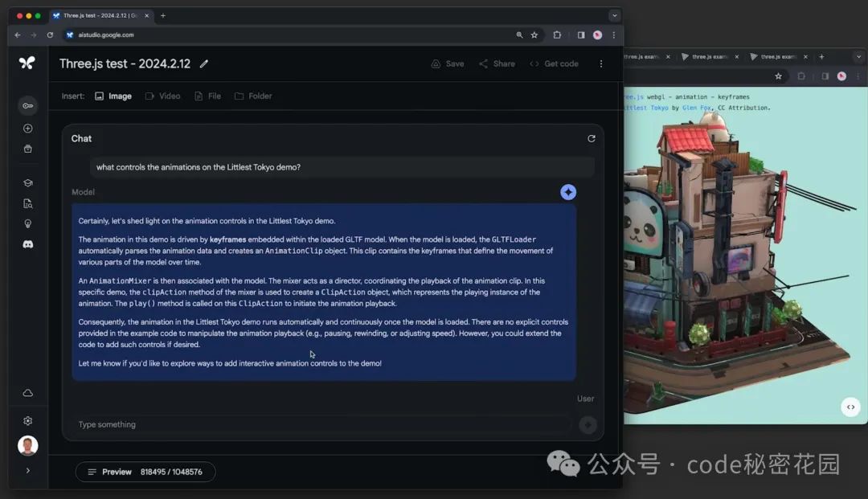This screenshot has height=499, width=868.
Task: Open a new tab in front window
Action: [x=162, y=16]
